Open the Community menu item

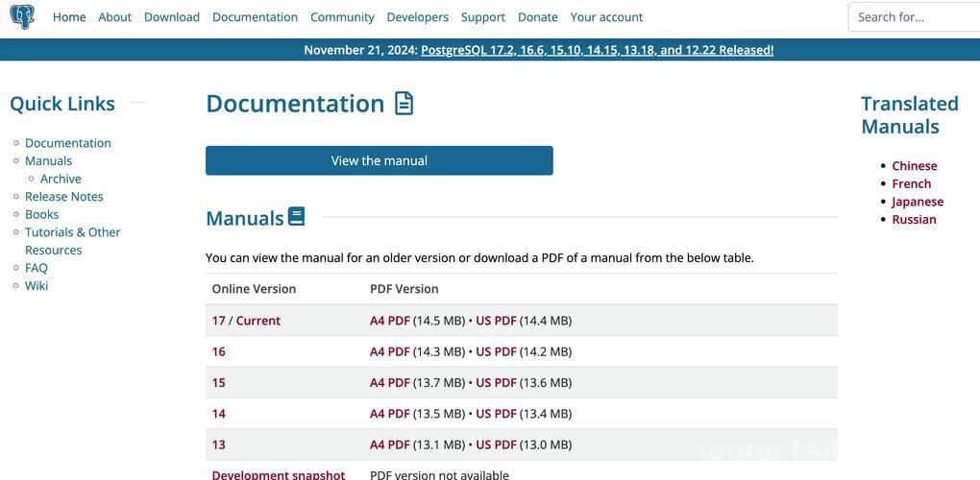point(342,17)
